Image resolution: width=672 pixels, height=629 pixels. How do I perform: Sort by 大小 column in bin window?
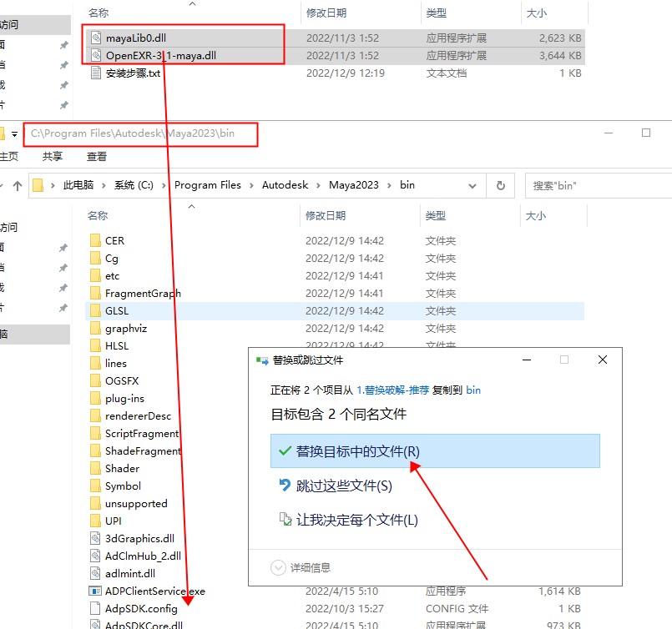pyautogui.click(x=536, y=216)
